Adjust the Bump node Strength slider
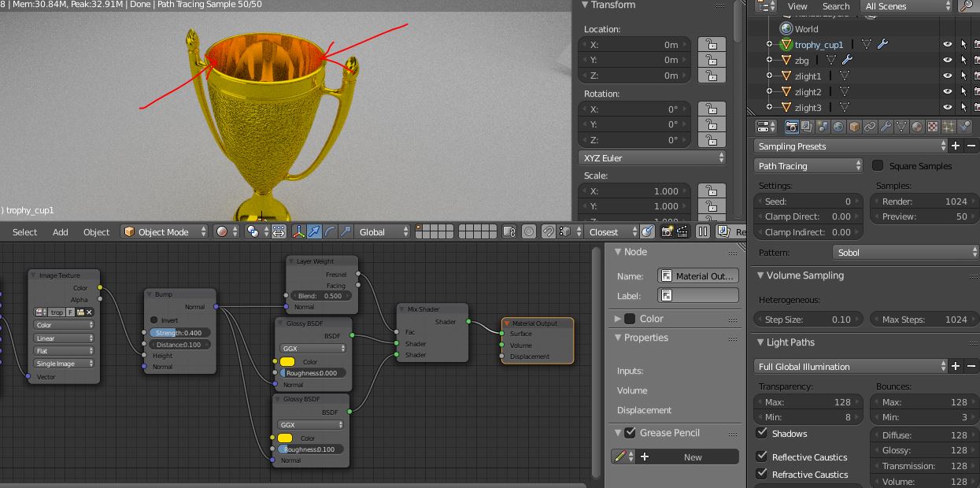 [x=180, y=333]
